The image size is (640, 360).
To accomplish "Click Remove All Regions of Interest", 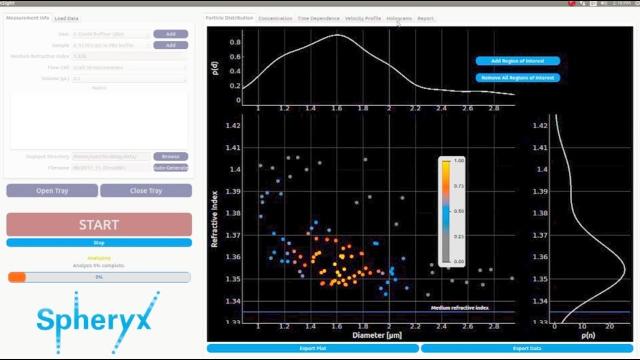I will click(x=518, y=78).
